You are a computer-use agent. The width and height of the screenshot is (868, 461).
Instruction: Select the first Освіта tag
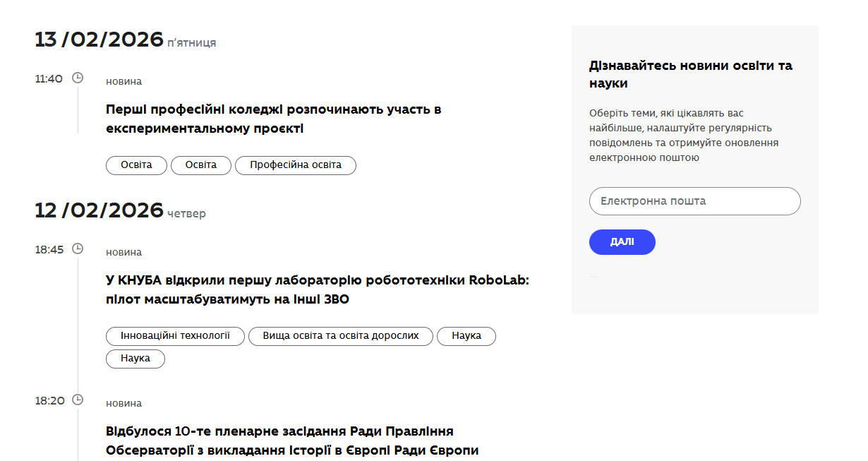[x=136, y=165]
